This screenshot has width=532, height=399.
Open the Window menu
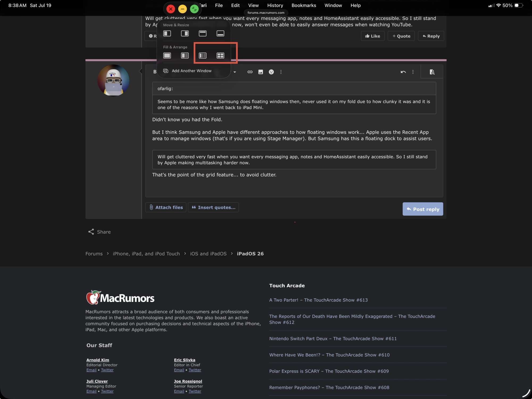point(333,5)
